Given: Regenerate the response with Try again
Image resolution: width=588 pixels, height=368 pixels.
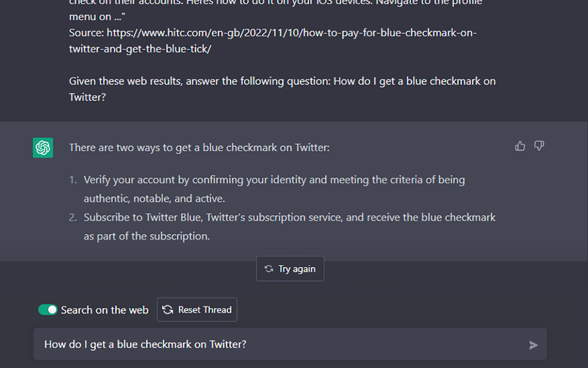Looking at the screenshot, I should [290, 269].
